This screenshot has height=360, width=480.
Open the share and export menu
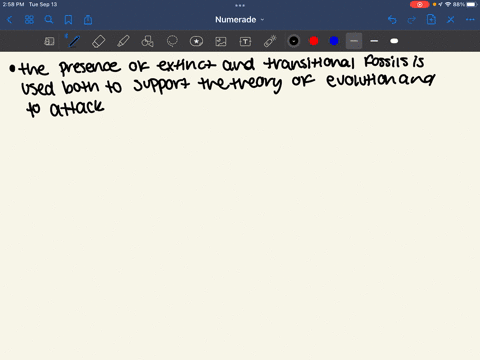click(88, 20)
